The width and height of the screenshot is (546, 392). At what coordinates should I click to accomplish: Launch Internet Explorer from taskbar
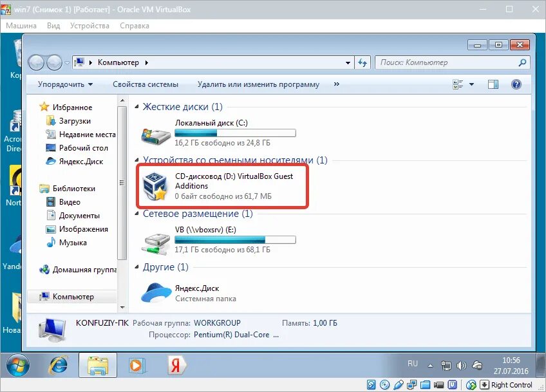click(x=59, y=365)
